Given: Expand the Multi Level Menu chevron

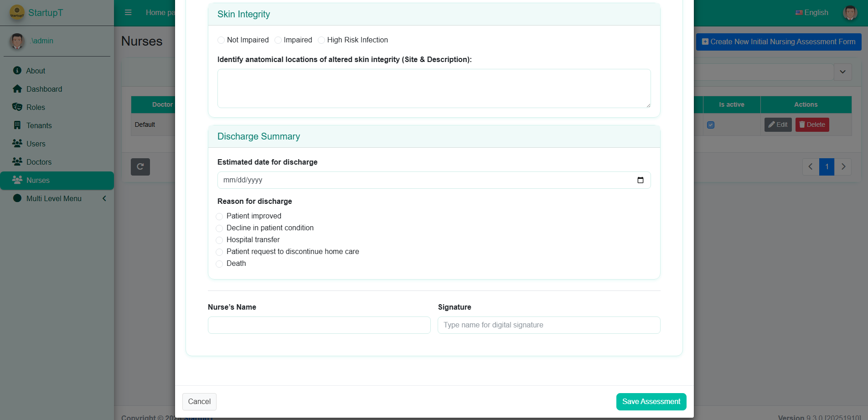Looking at the screenshot, I should 104,198.
